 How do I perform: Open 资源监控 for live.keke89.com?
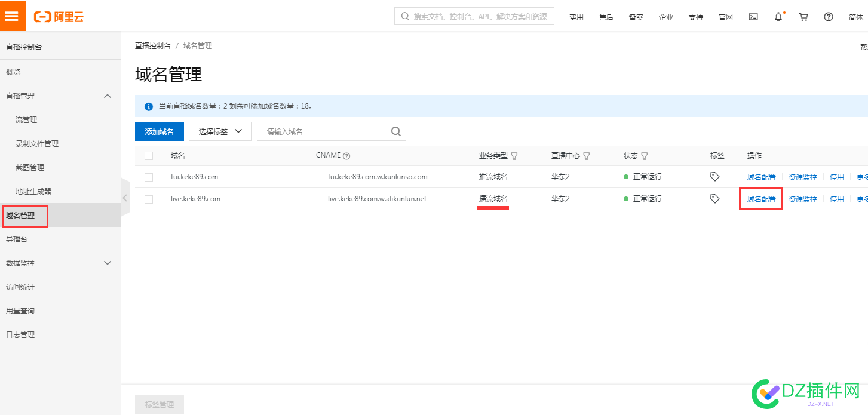click(803, 199)
